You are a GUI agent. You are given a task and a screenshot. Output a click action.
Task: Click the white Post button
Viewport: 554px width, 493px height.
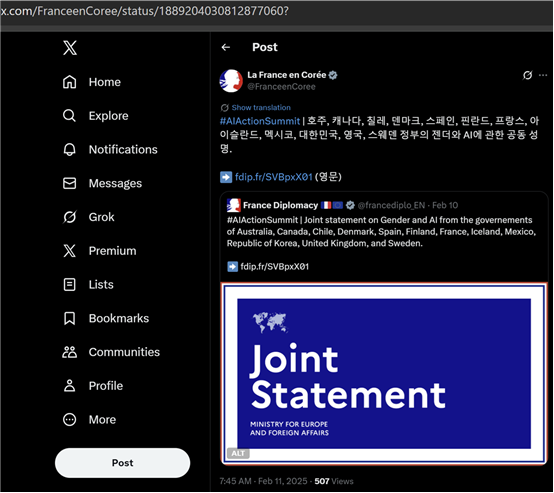(122, 463)
